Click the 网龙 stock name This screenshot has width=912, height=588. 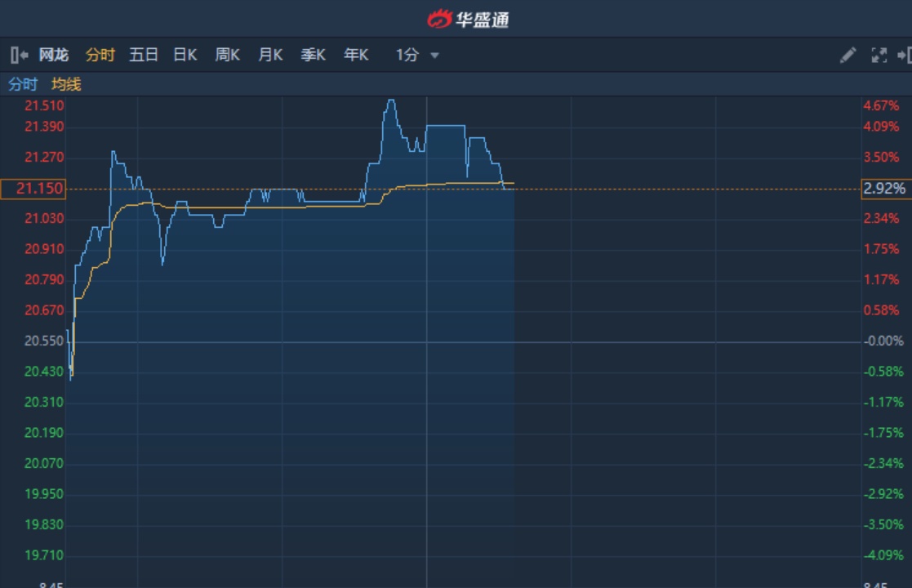54,56
